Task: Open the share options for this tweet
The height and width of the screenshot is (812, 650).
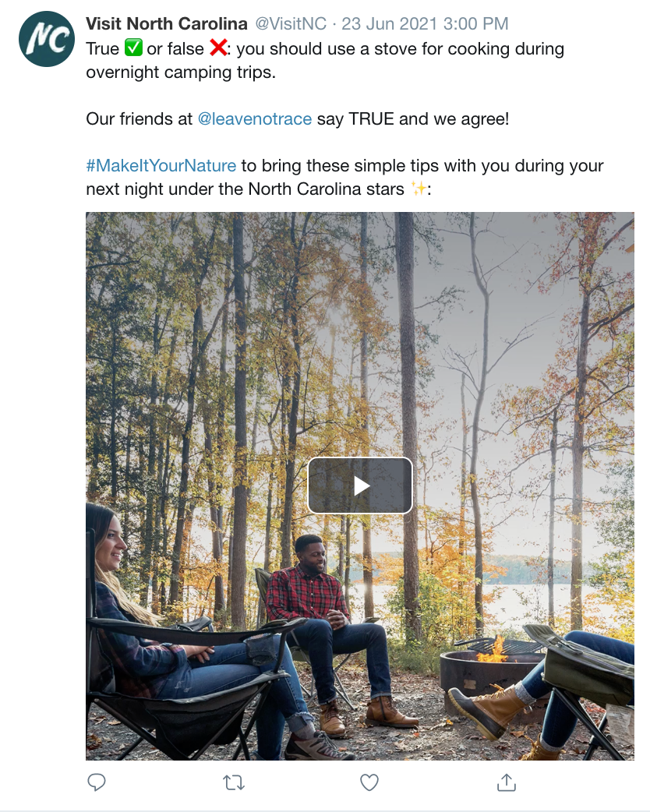Action: 507,782
